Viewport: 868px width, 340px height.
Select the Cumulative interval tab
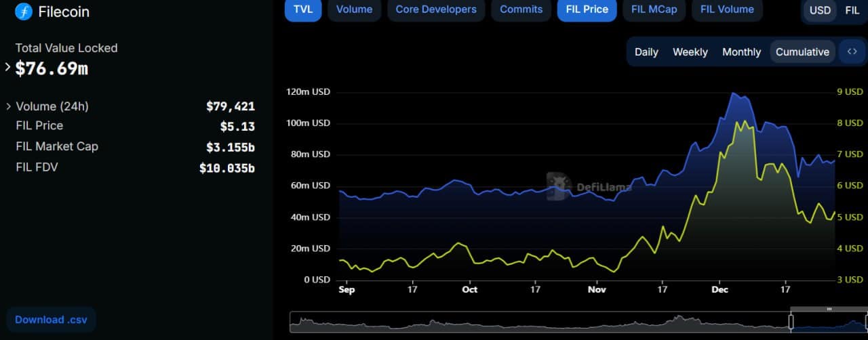tap(802, 51)
